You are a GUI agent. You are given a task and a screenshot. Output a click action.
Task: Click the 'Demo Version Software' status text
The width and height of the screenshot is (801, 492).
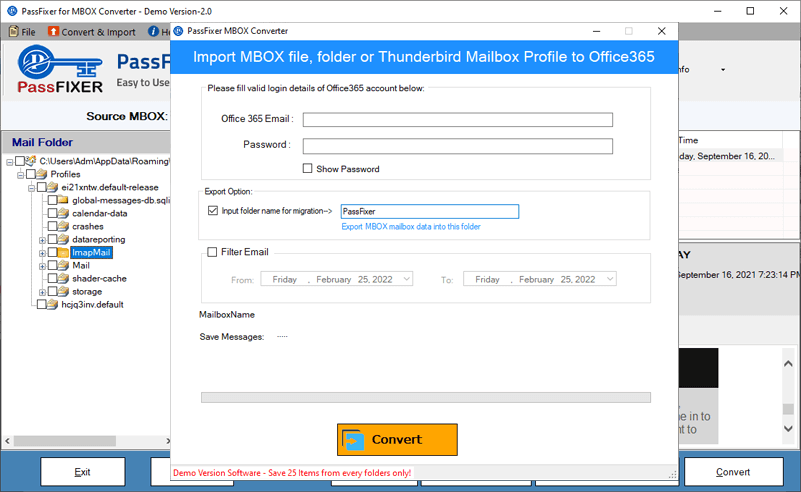[292, 473]
